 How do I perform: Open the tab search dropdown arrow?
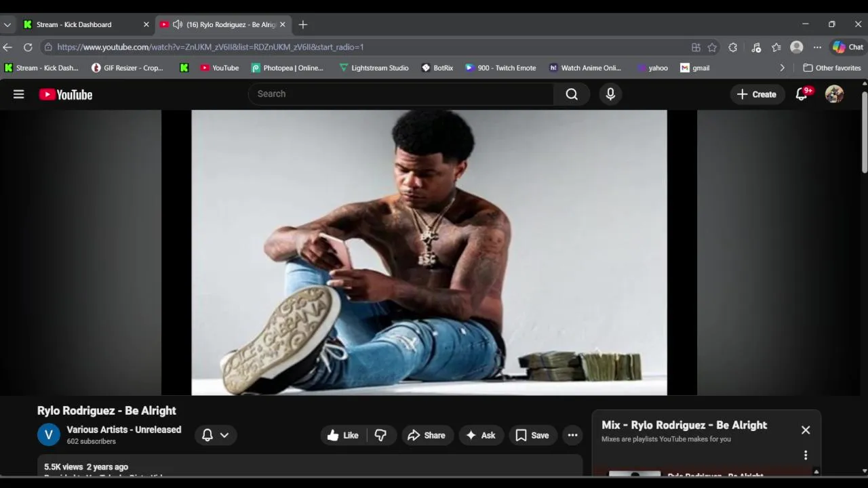coord(7,24)
